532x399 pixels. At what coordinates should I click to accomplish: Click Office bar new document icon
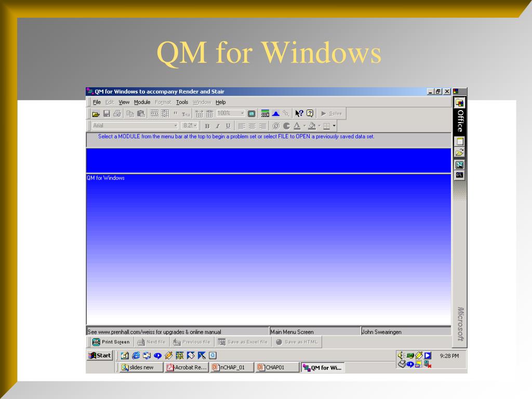click(459, 141)
